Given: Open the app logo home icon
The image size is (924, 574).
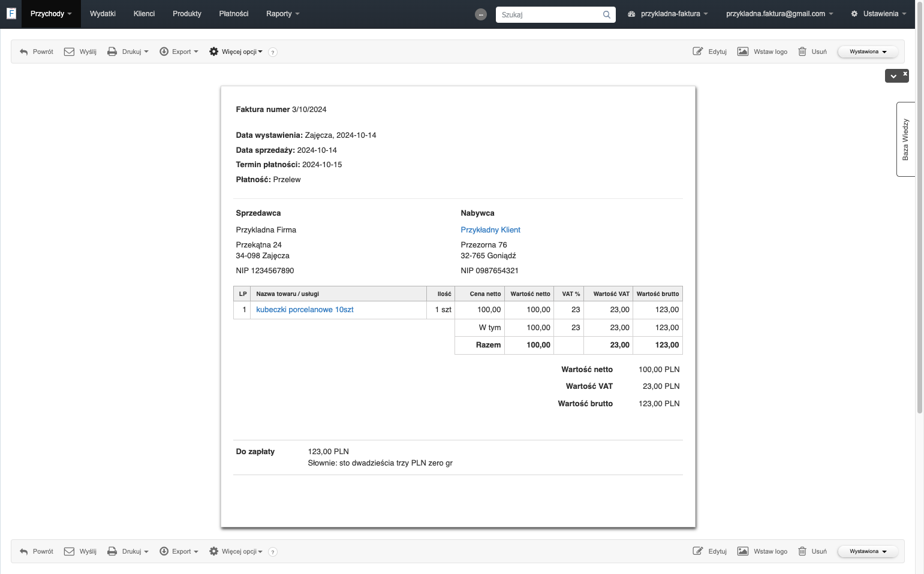Looking at the screenshot, I should coord(11,13).
